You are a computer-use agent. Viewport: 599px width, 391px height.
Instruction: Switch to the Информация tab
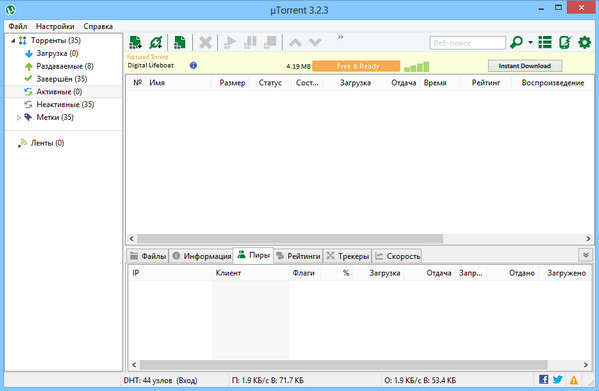click(201, 256)
